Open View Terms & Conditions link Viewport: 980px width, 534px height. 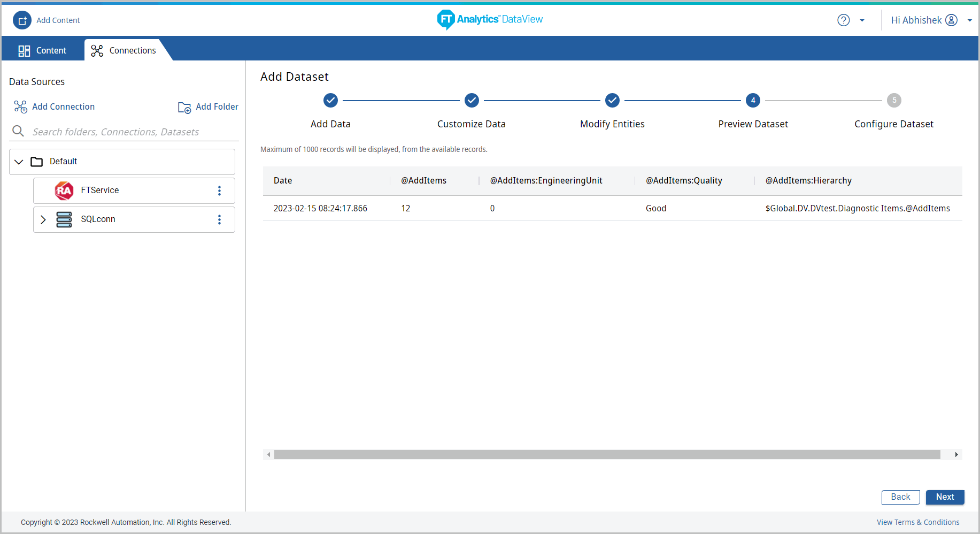click(x=918, y=522)
